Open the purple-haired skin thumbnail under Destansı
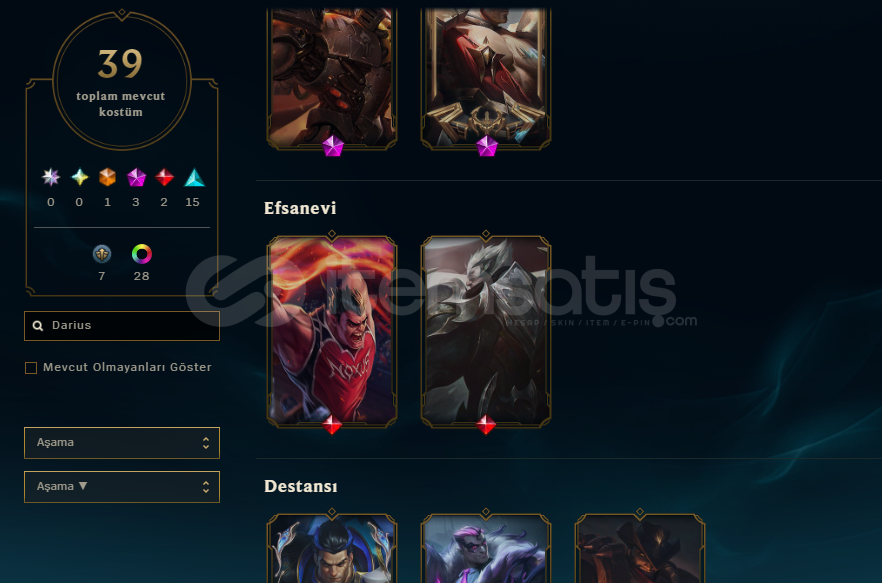Screen dimensions: 882x583 coord(486,548)
